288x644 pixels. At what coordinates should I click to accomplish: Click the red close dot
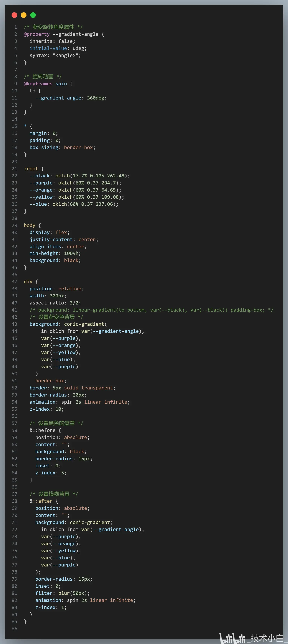(14, 15)
